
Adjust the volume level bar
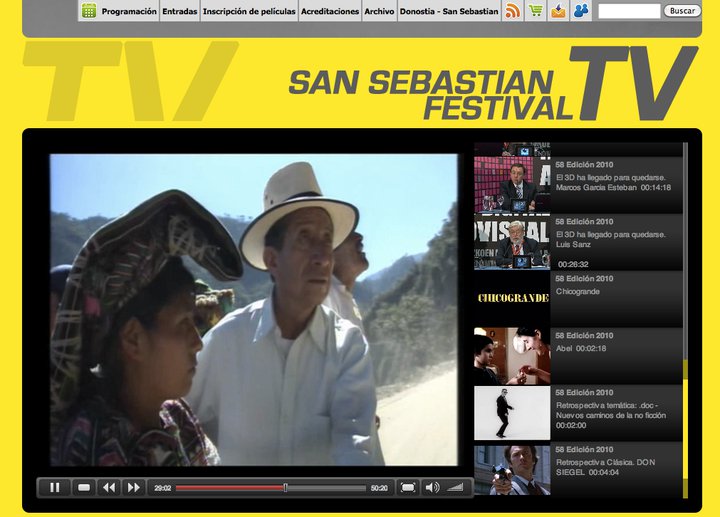tap(456, 488)
